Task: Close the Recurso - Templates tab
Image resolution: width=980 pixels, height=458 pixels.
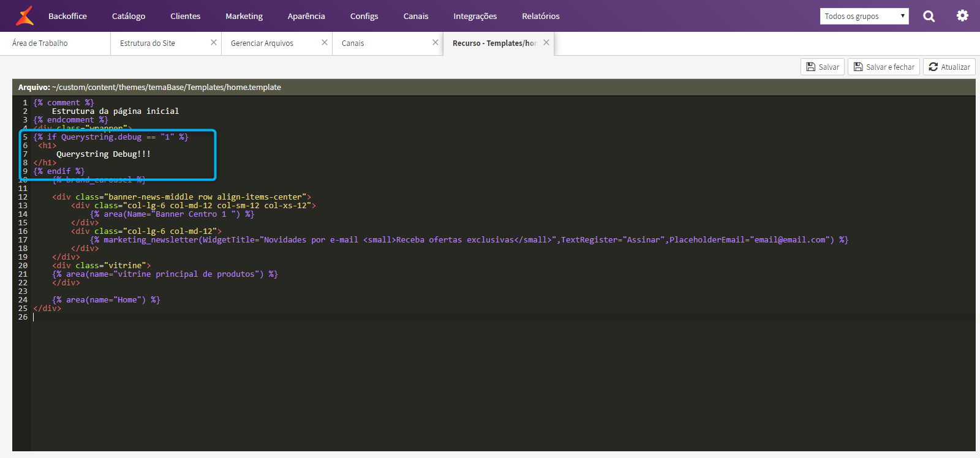Action: click(546, 42)
